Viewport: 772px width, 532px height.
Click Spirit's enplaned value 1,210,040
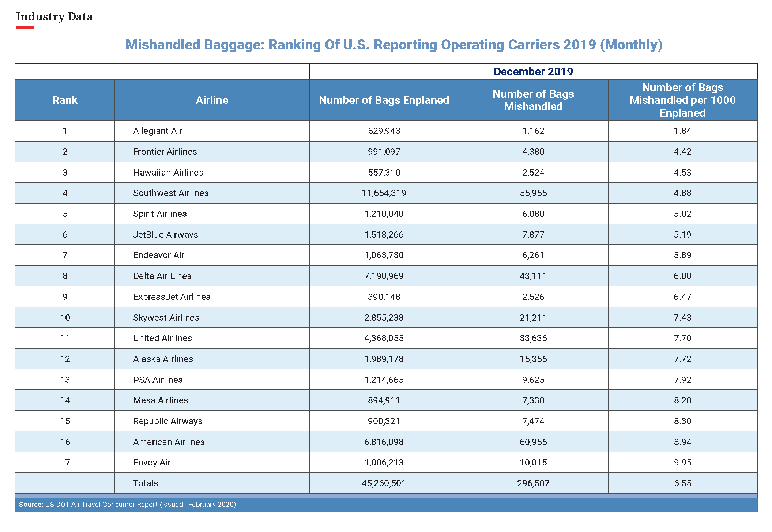pos(384,214)
